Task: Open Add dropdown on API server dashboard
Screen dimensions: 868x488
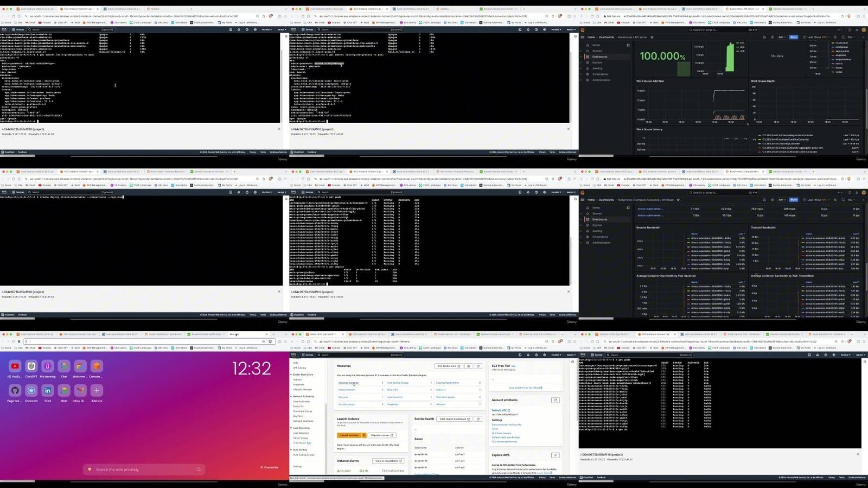Action: [x=782, y=37]
